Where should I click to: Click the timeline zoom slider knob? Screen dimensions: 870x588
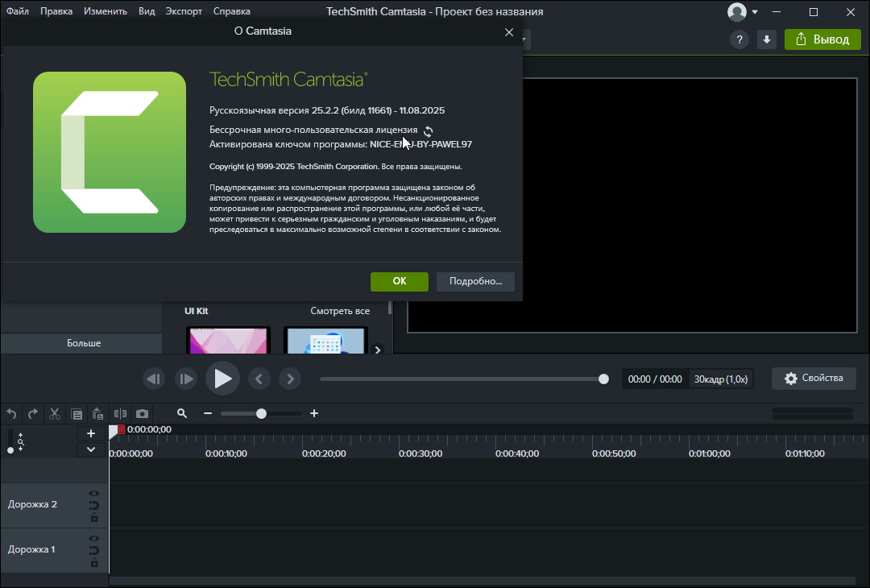tap(261, 413)
